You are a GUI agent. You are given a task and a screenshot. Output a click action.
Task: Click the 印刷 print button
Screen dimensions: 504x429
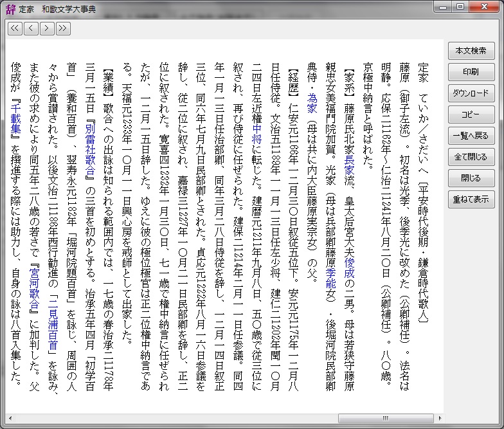471,72
